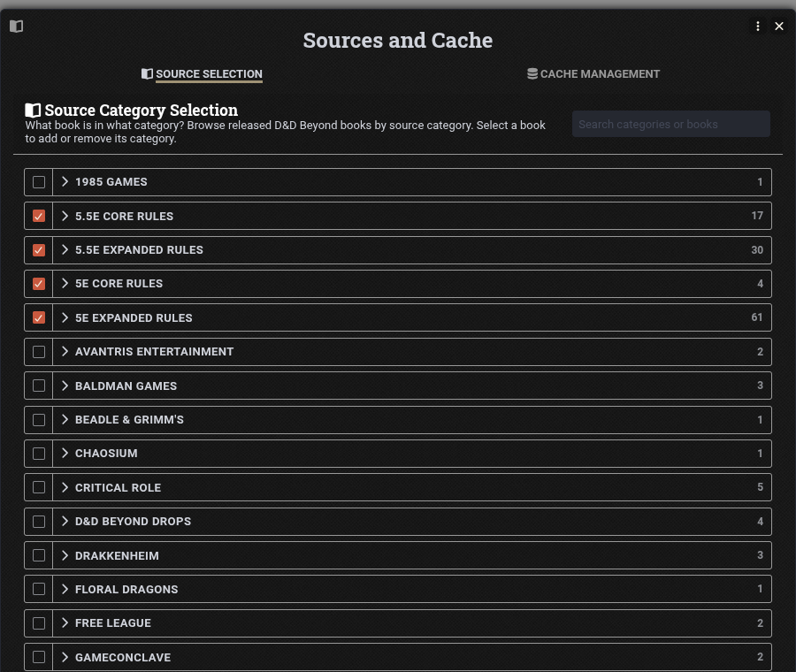796x672 pixels.
Task: Click the 5E CORE RULES label
Action: pos(119,284)
